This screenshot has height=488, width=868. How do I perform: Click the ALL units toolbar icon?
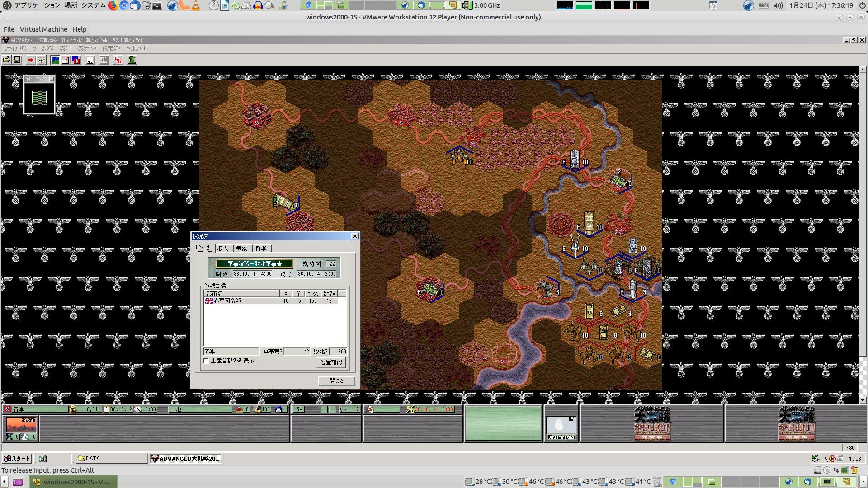click(x=104, y=60)
